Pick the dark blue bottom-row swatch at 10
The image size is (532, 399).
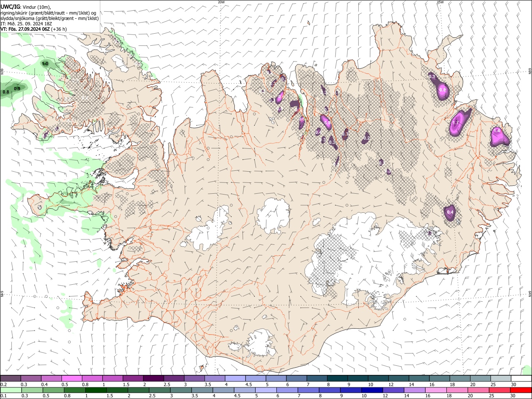coord(372,390)
